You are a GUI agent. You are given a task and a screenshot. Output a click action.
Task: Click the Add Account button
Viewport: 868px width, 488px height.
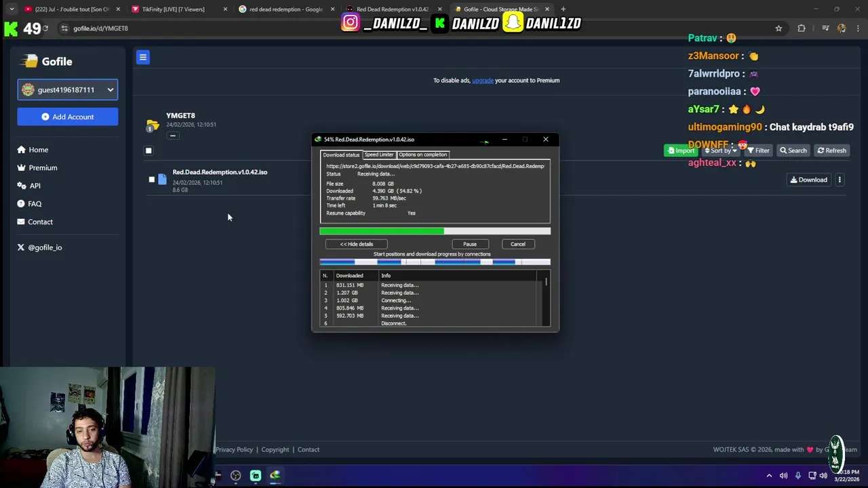click(67, 117)
